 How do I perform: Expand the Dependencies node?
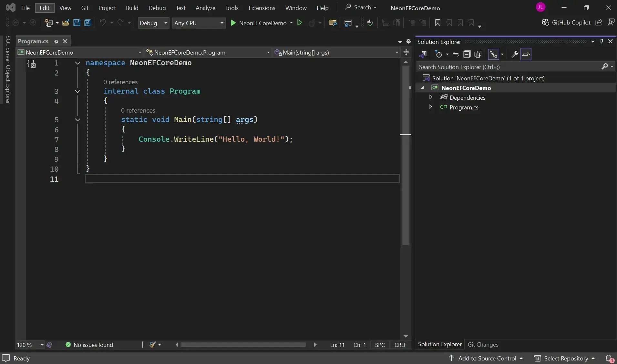point(430,97)
